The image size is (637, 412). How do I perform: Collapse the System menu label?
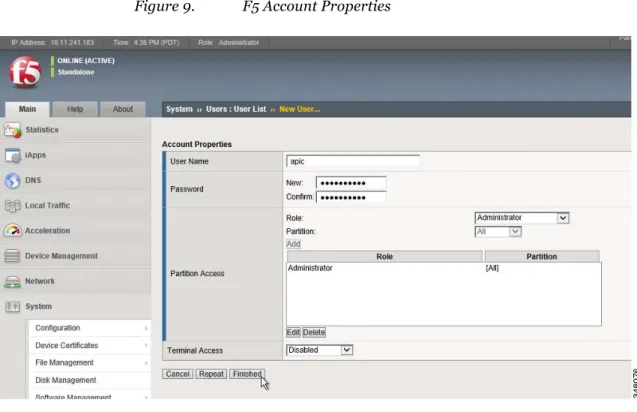pos(39,306)
